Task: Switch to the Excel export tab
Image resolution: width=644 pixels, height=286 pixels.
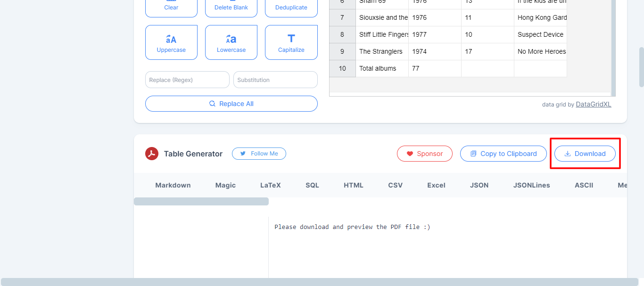Action: click(436, 185)
